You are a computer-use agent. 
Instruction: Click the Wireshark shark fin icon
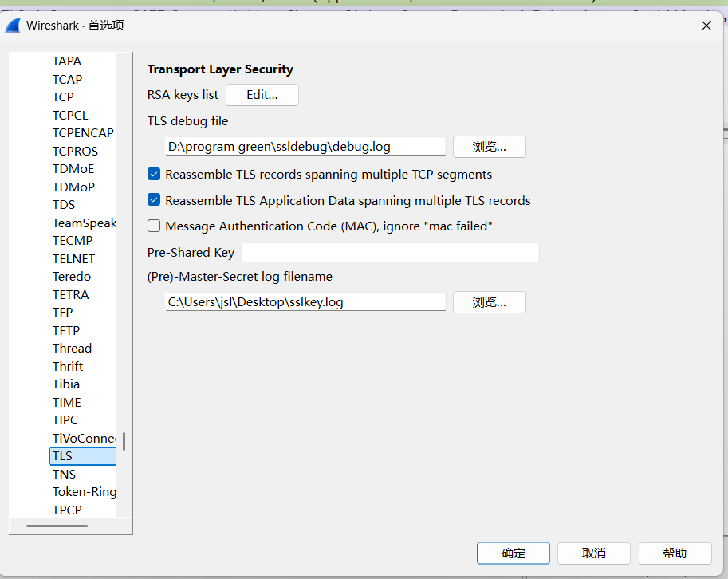(x=13, y=26)
